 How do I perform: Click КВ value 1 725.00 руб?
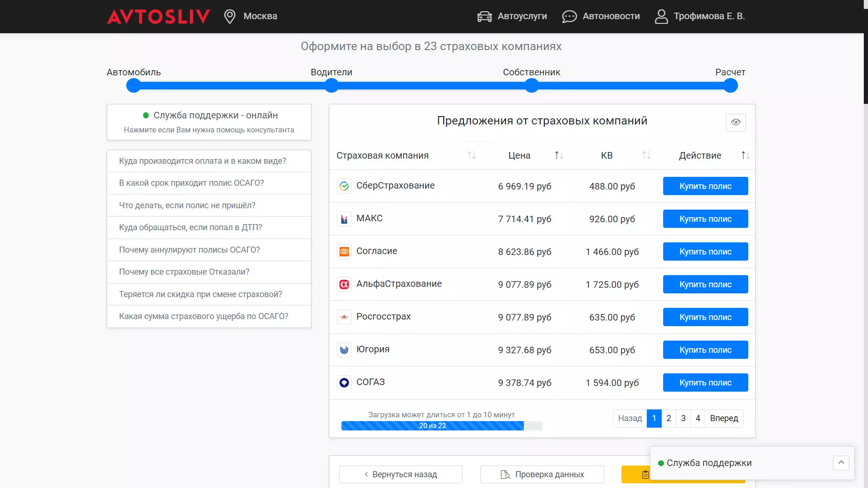click(x=612, y=284)
